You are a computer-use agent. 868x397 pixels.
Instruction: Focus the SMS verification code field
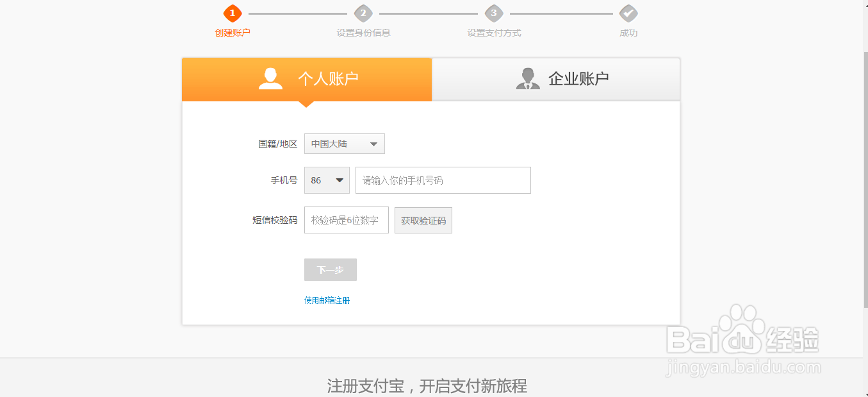pos(347,220)
